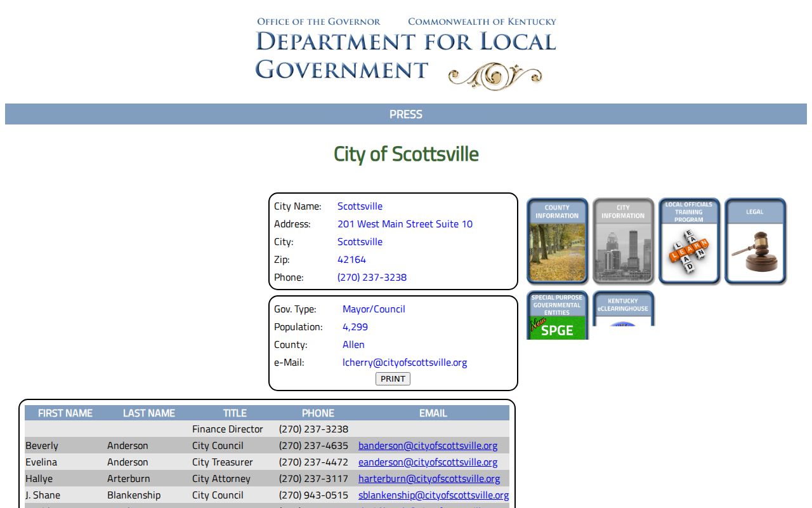812x508 pixels.
Task: Select phone number (270) 237-4635
Action: click(x=313, y=446)
